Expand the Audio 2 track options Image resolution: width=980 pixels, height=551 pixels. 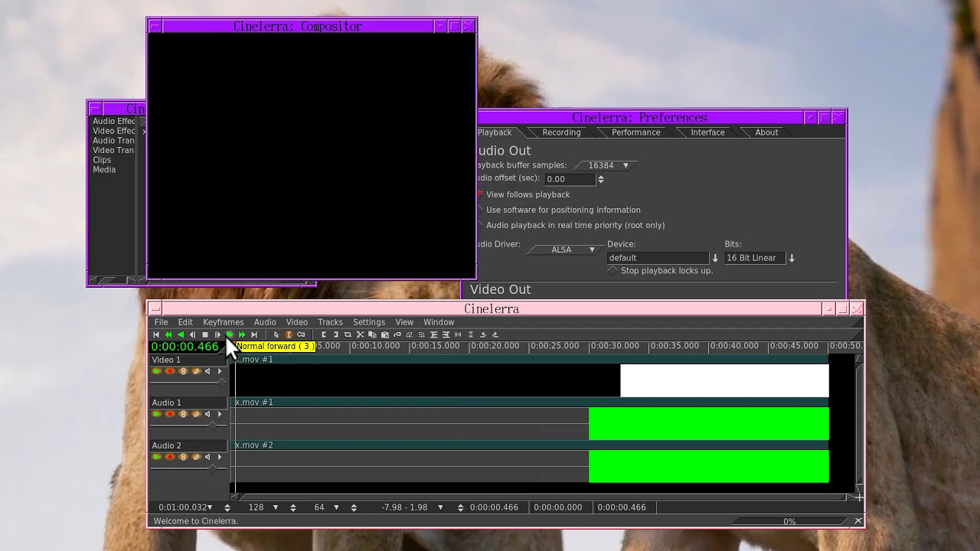(220, 457)
